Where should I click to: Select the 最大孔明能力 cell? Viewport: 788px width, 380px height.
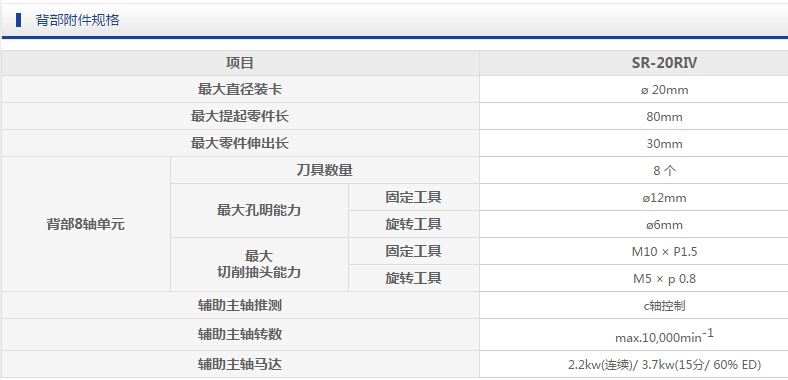[x=259, y=211]
